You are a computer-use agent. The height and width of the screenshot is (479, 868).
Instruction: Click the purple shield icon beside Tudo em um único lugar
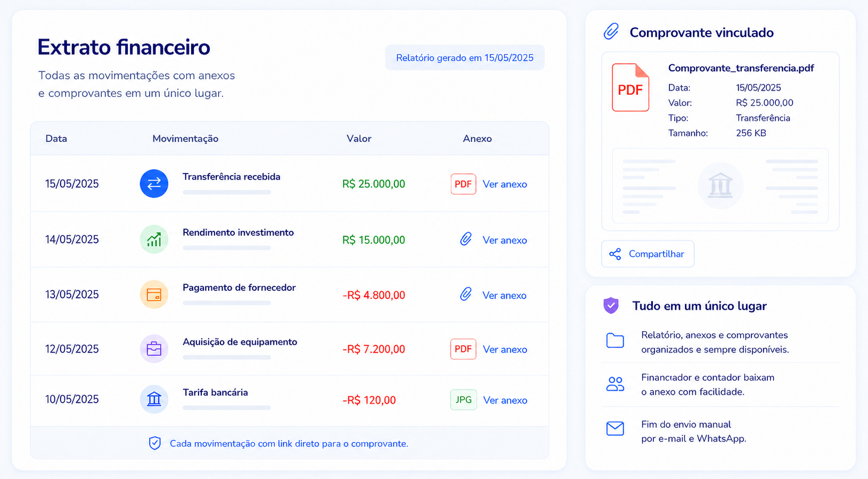point(611,305)
